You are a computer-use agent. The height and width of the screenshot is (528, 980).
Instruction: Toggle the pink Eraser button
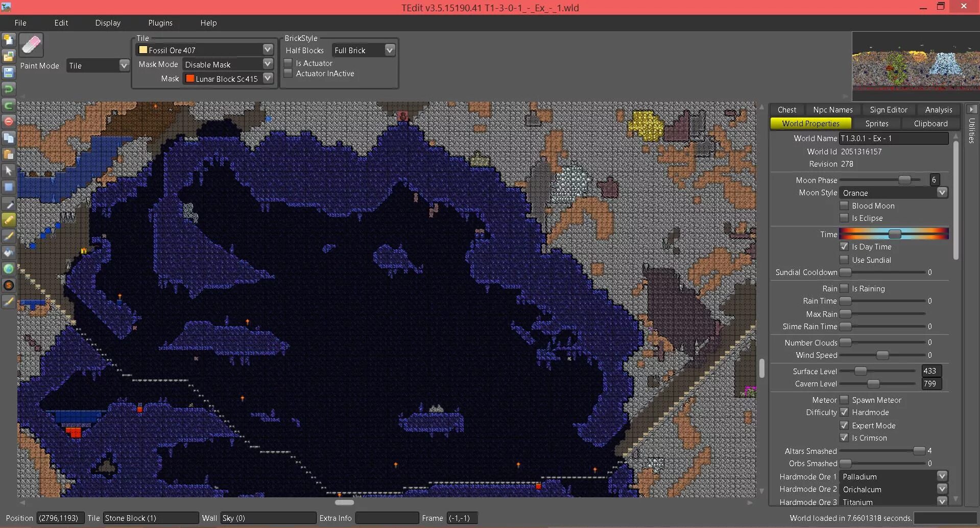tap(31, 45)
